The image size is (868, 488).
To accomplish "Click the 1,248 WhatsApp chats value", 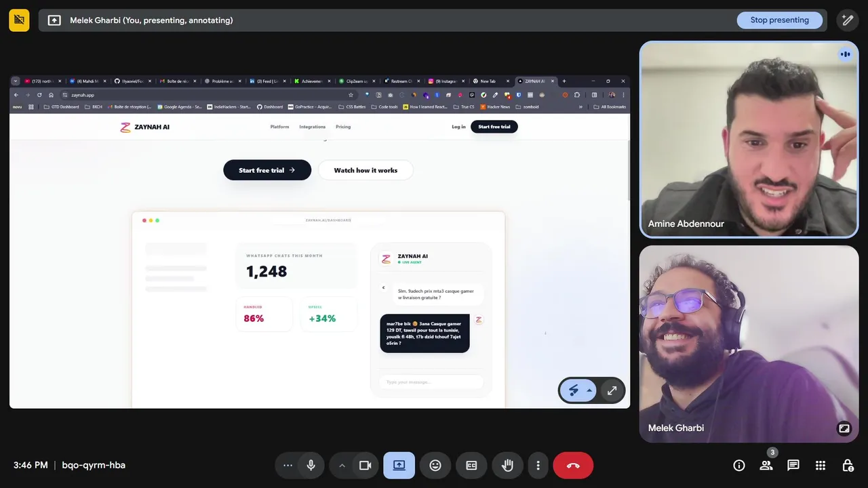I will point(267,271).
